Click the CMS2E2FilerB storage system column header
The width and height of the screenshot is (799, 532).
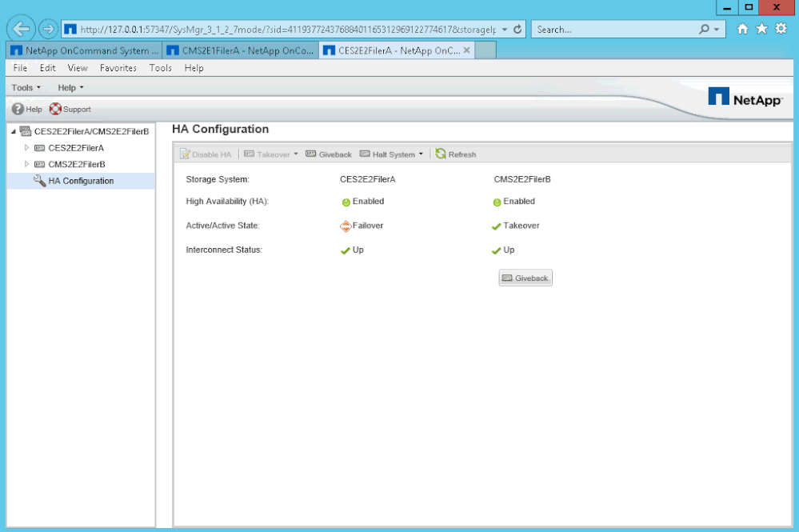(522, 179)
